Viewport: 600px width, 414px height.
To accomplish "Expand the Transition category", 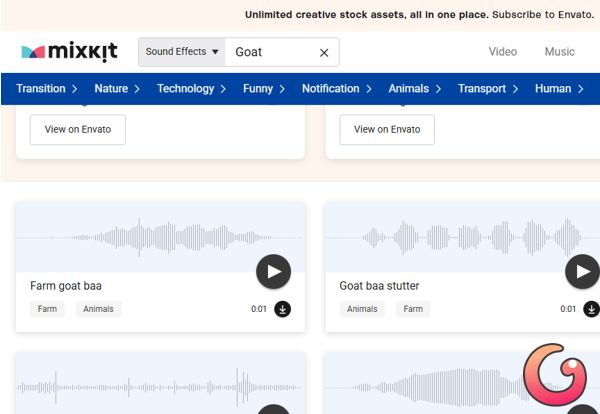I will [x=47, y=89].
